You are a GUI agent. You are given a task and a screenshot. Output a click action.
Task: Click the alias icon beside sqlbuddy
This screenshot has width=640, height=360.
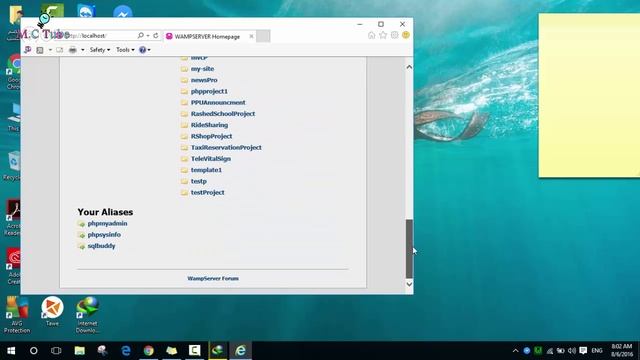click(x=81, y=246)
